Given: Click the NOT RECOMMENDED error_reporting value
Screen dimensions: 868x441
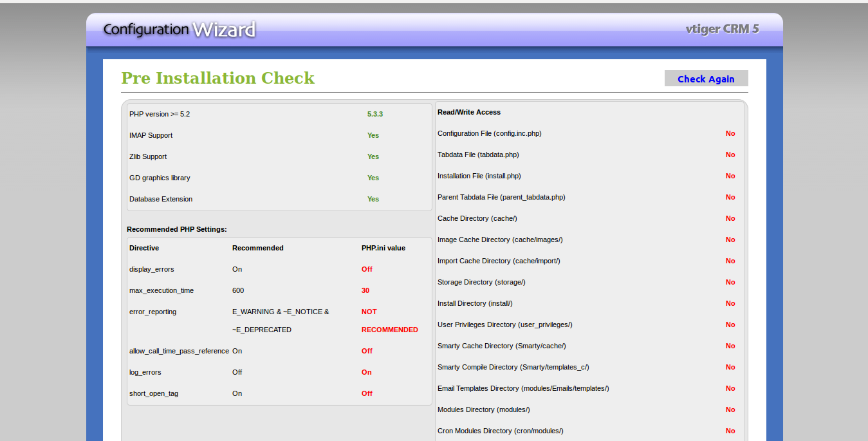Looking at the screenshot, I should coord(390,321).
